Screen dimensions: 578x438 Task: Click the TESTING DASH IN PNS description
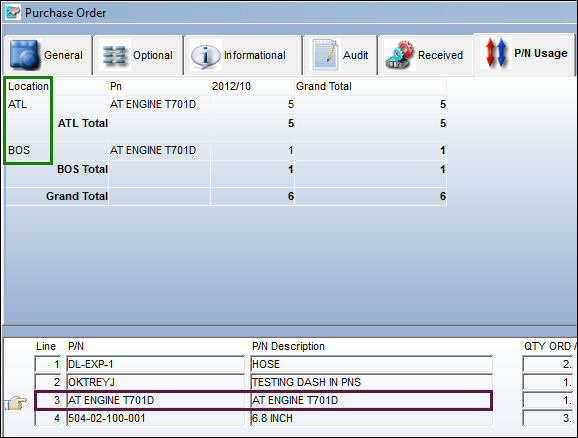tap(371, 382)
